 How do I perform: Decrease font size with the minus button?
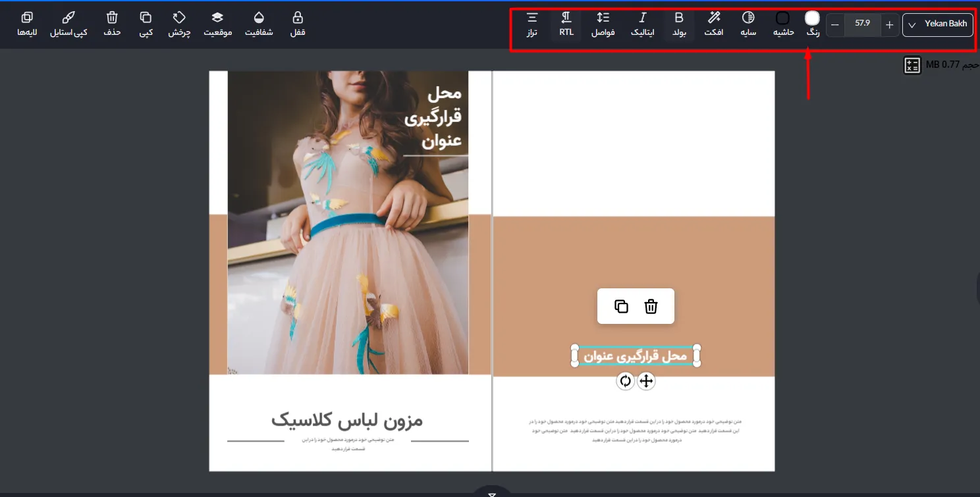[835, 25]
